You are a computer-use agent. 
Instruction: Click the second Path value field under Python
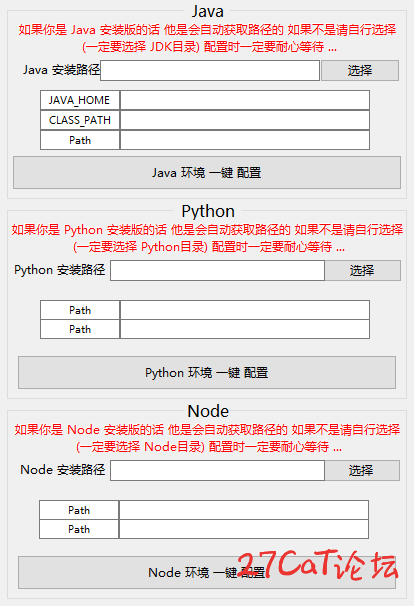[x=245, y=329]
